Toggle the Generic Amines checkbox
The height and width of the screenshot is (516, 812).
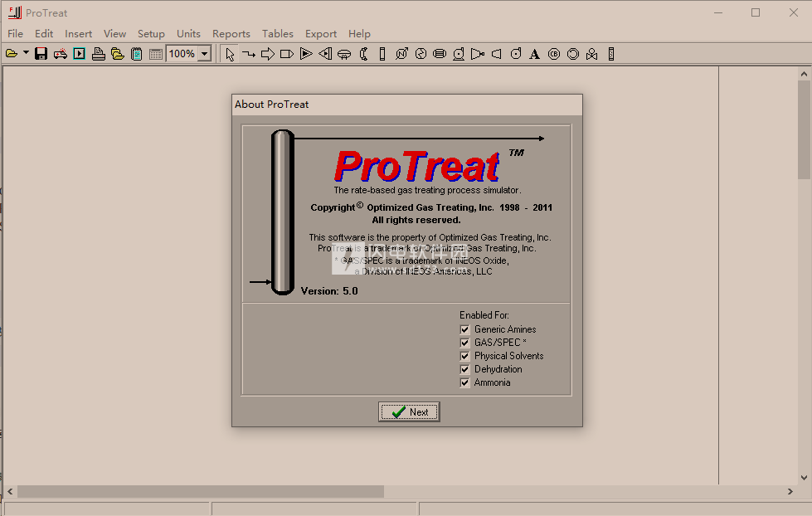click(x=464, y=329)
